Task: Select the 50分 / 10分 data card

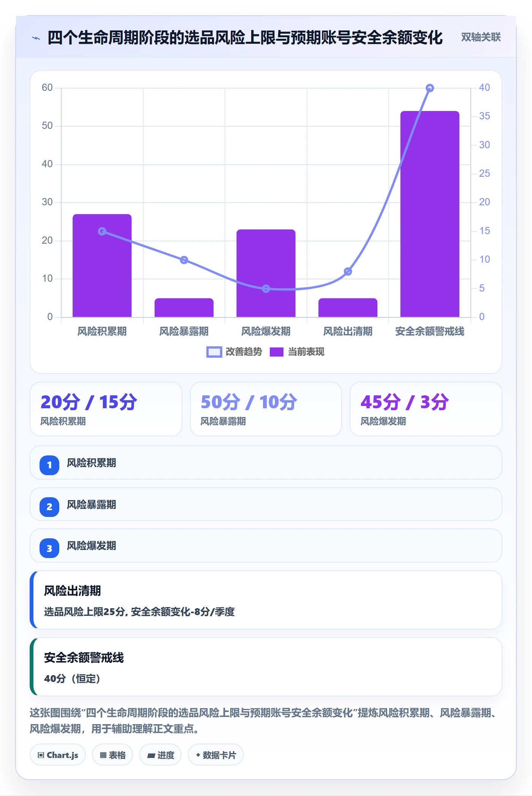Action: [266, 409]
